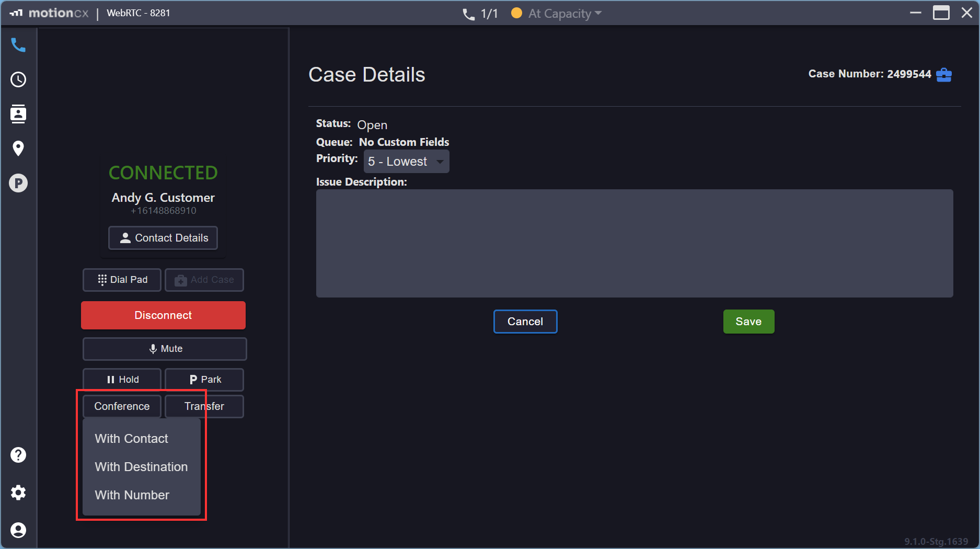Disconnect the current call

pos(163,315)
